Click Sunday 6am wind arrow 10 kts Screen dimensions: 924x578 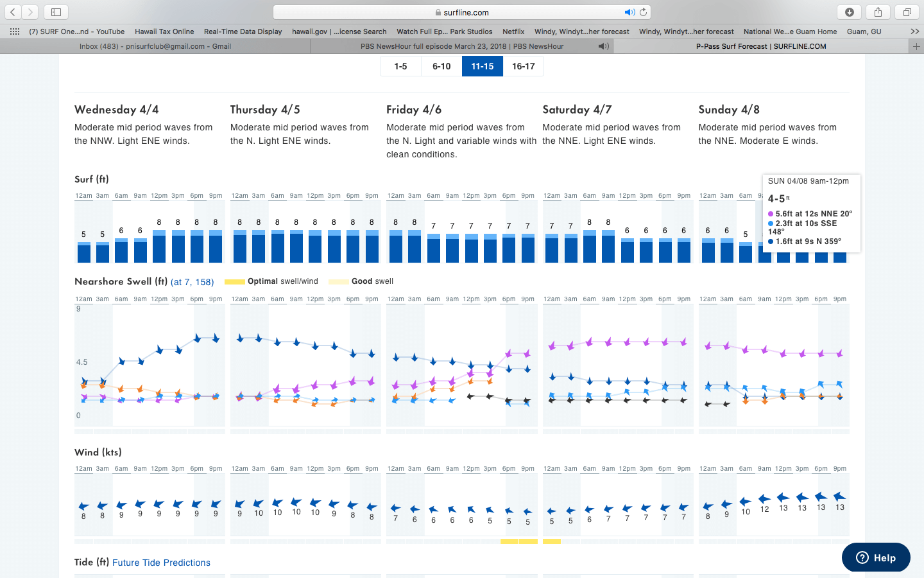click(745, 502)
